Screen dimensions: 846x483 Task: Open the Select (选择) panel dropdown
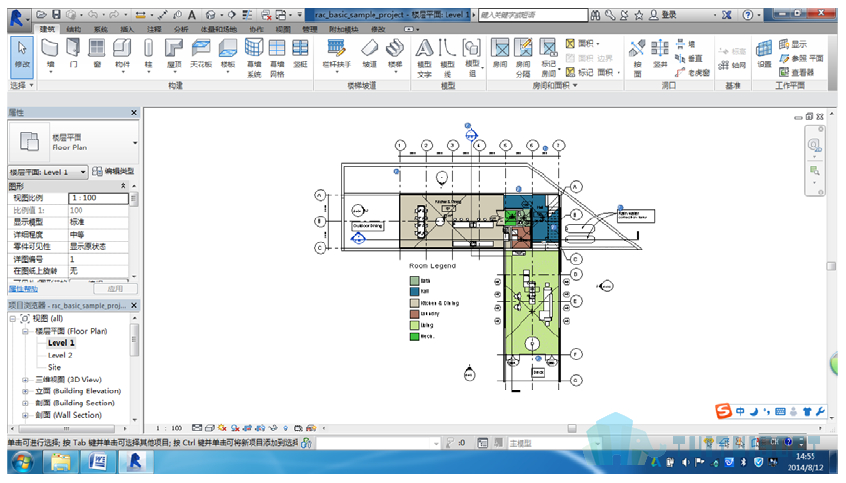[x=22, y=85]
